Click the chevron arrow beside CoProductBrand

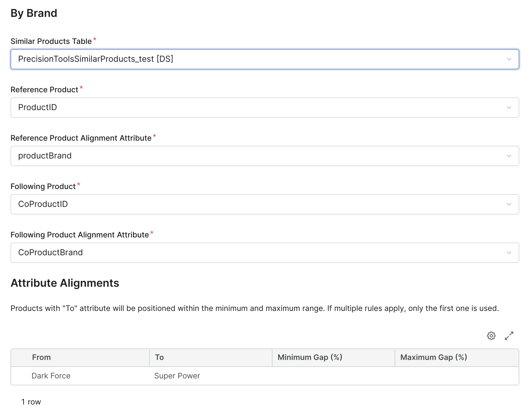[x=509, y=253]
